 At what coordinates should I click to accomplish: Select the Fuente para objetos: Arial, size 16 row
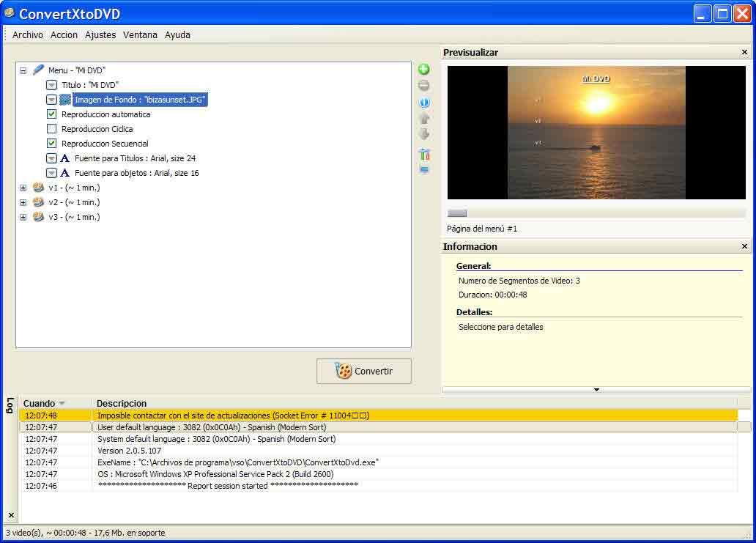coord(136,173)
